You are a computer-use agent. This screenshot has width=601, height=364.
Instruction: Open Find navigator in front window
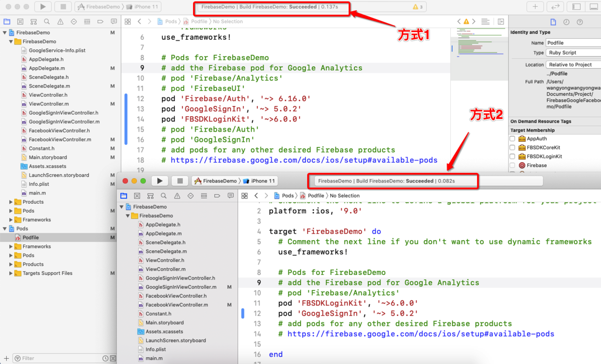tap(164, 196)
